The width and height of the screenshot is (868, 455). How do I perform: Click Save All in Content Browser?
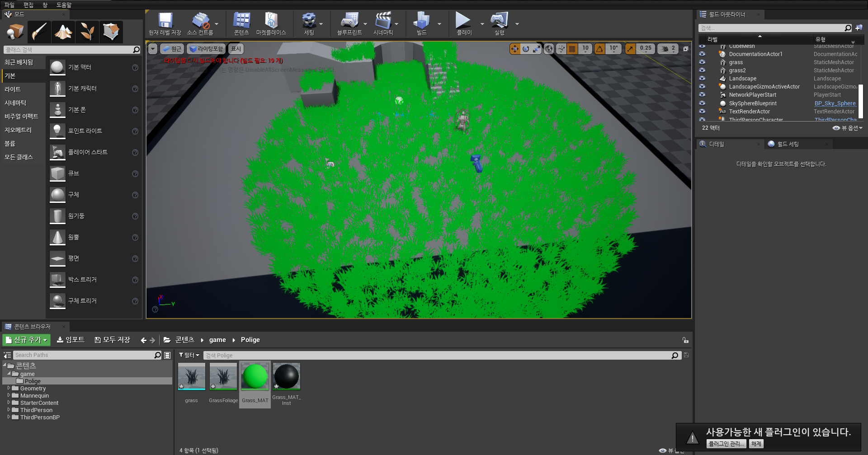pyautogui.click(x=113, y=340)
